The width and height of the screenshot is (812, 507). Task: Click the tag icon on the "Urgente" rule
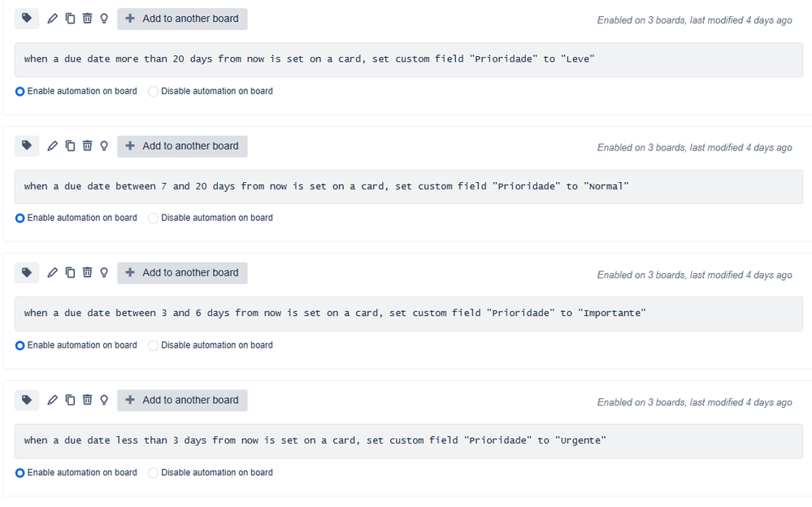point(26,400)
